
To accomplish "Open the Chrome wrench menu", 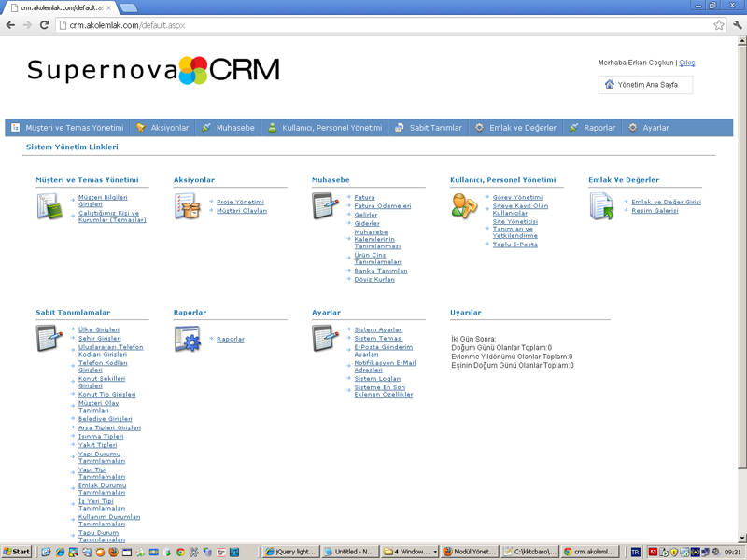I will click(x=738, y=25).
